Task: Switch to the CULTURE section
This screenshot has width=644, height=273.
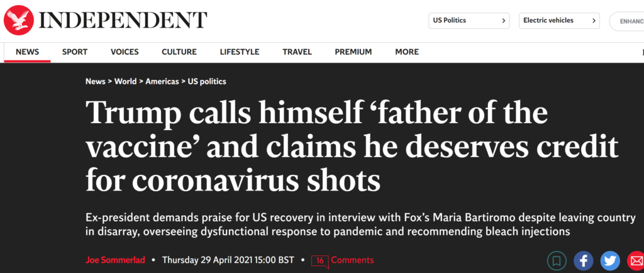Action: pyautogui.click(x=179, y=52)
